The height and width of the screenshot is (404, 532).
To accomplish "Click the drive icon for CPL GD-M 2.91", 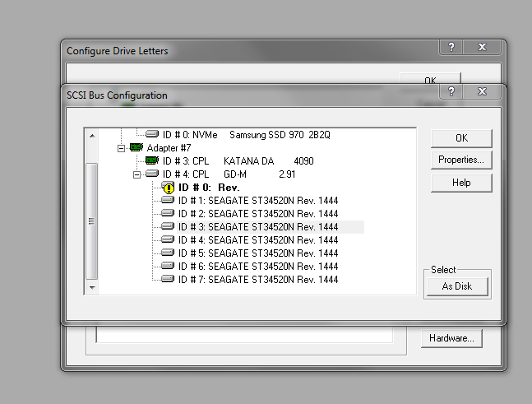I will click(x=152, y=174).
